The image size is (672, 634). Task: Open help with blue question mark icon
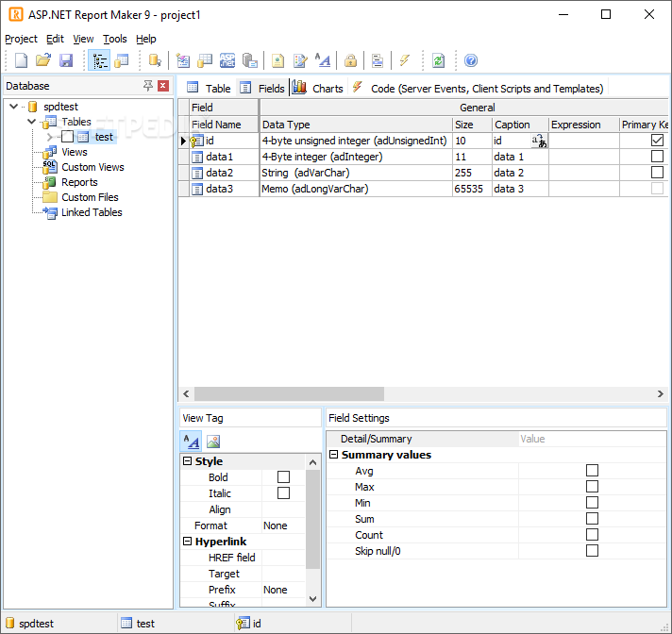471,60
